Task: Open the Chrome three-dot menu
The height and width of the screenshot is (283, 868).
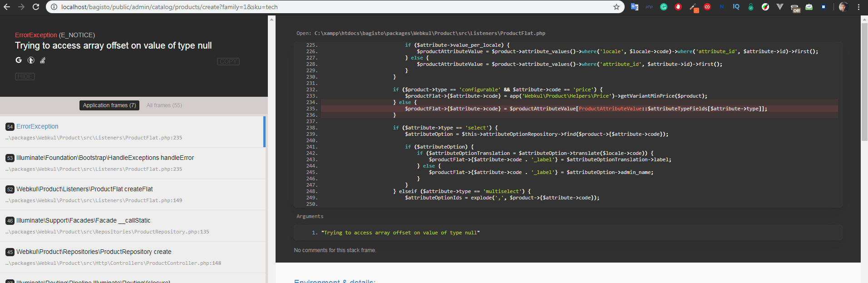Action: pos(859,7)
